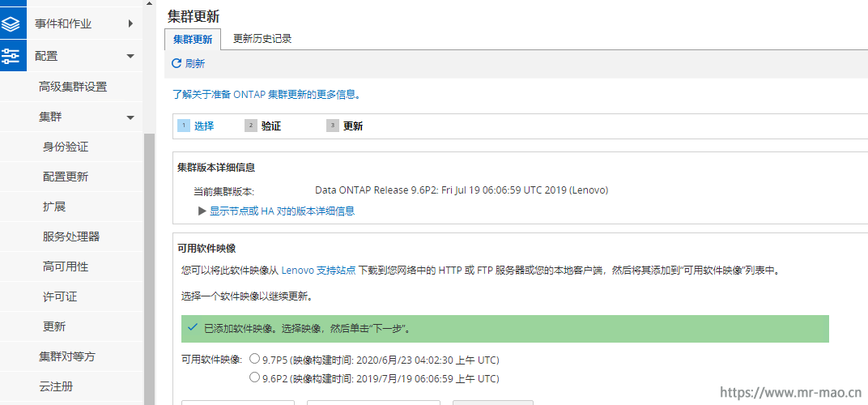
Task: Click the 已添加软件映像 success message
Action: pyautogui.click(x=505, y=329)
